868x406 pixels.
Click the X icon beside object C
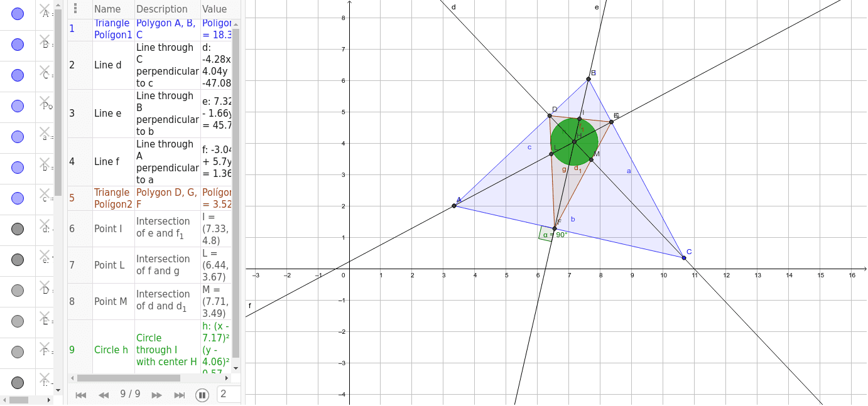45,71
